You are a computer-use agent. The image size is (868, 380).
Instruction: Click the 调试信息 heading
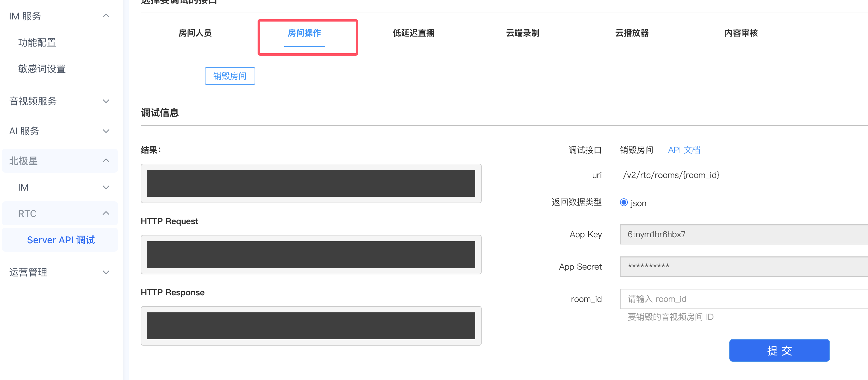coord(160,113)
